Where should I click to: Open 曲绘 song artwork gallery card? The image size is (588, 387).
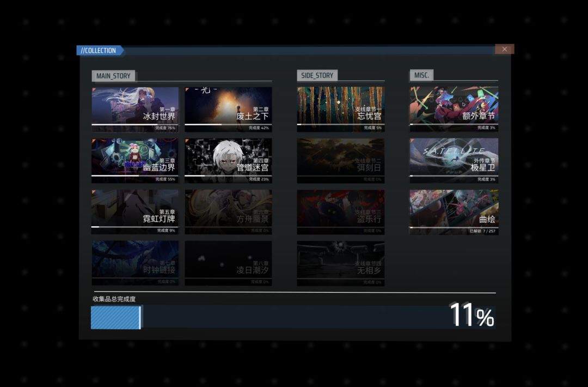454,211
